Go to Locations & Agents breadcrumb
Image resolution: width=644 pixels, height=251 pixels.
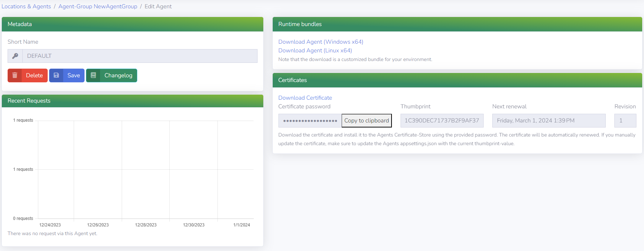tap(26, 7)
